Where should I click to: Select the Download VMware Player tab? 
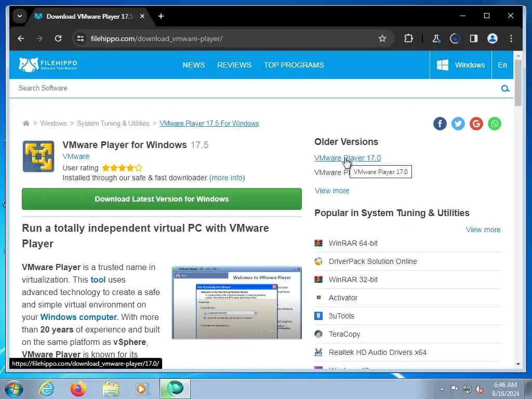pyautogui.click(x=88, y=16)
